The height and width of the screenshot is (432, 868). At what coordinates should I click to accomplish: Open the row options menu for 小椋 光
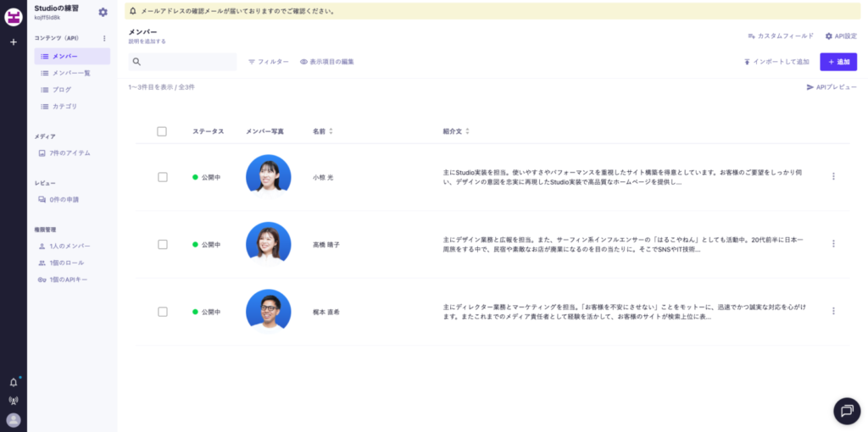(833, 176)
